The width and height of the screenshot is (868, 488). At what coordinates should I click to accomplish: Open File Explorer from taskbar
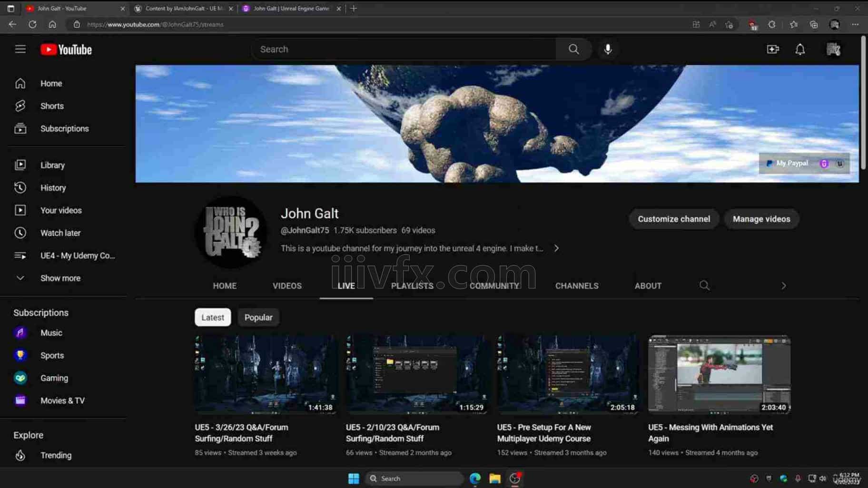pos(495,478)
